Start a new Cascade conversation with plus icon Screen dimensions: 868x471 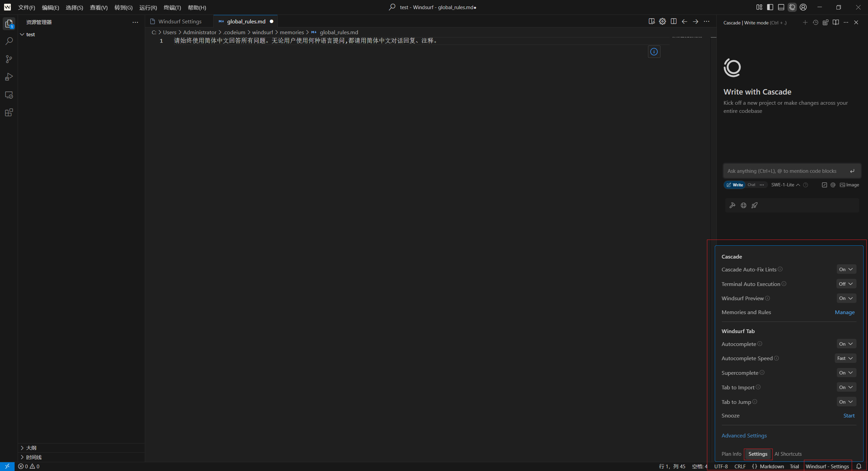tap(805, 23)
